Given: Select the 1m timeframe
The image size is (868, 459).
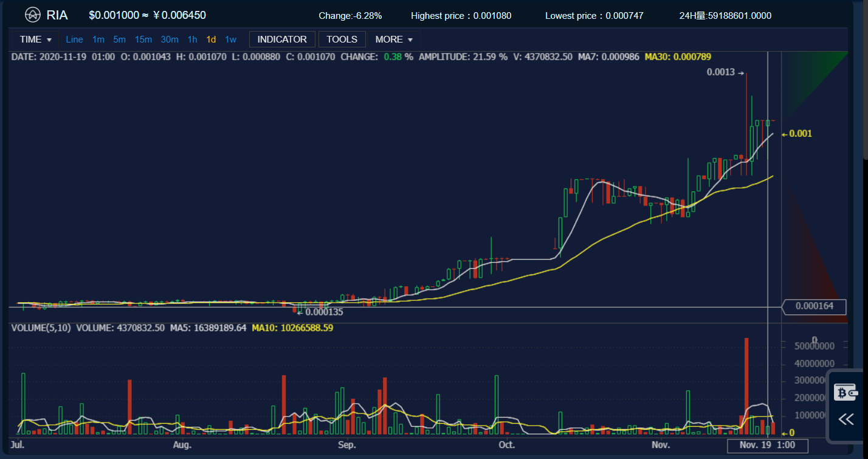Looking at the screenshot, I should 98,40.
